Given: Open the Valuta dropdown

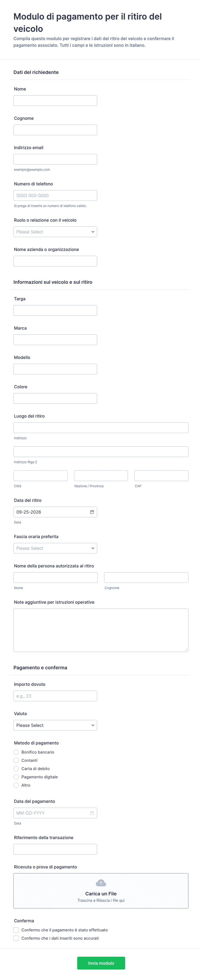Looking at the screenshot, I should coord(55,725).
